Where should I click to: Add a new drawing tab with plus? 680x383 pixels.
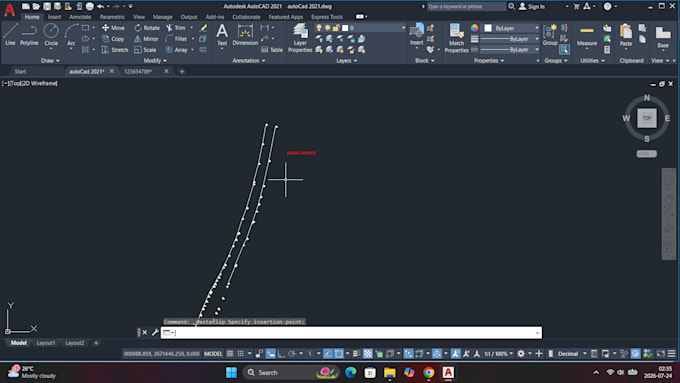(x=182, y=71)
